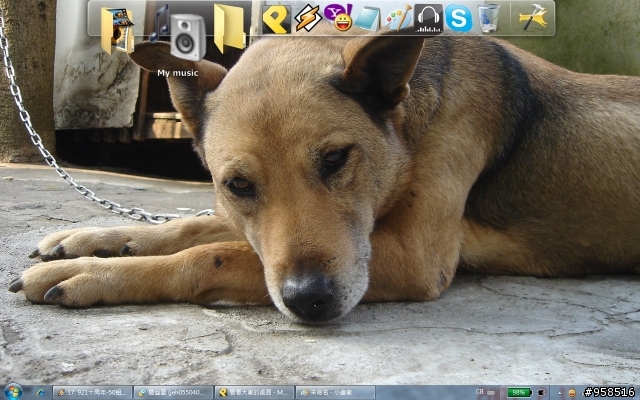Switch to the 'geh055040' taskbar window

tap(173, 393)
